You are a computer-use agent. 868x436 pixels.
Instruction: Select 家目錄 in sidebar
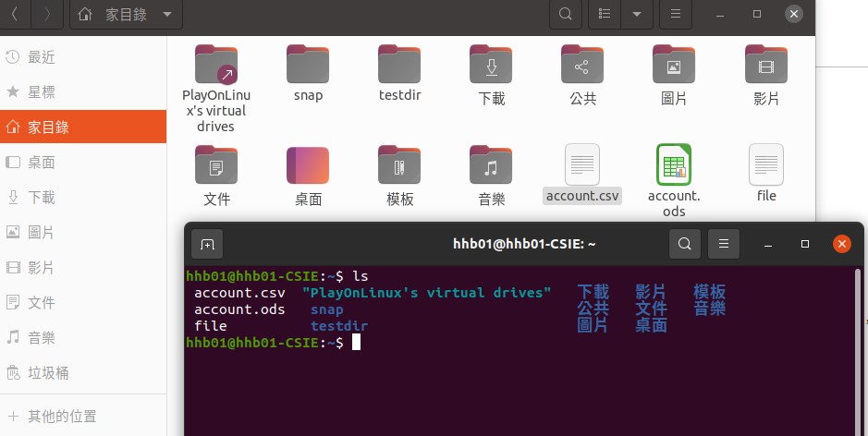[x=83, y=127]
